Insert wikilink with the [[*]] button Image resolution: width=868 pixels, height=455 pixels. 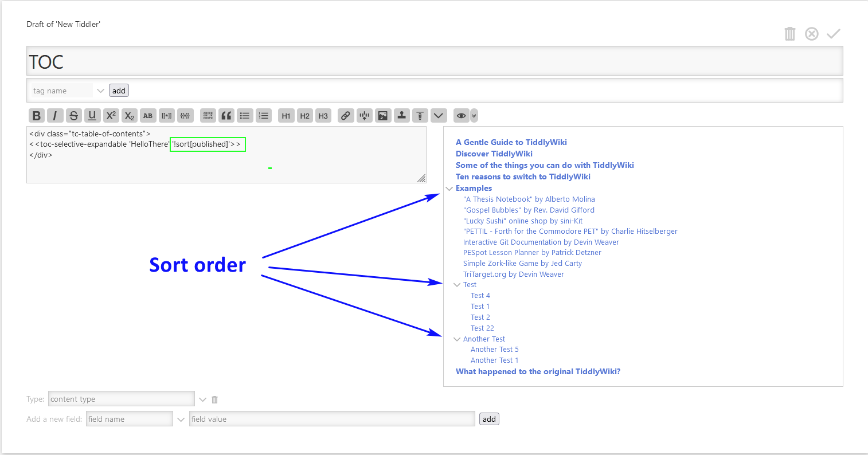pyautogui.click(x=166, y=116)
